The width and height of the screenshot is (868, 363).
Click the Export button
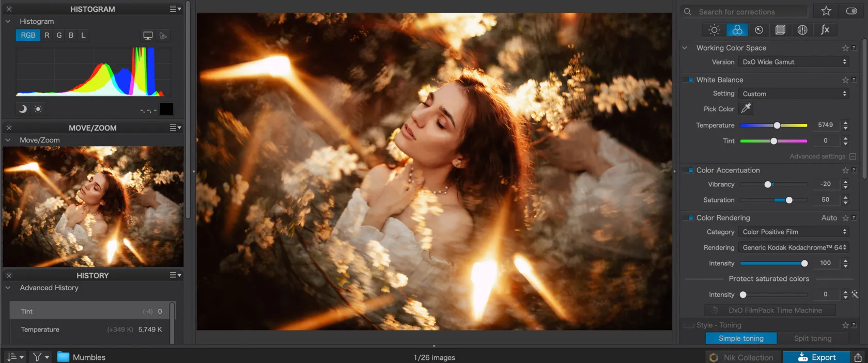pos(816,357)
